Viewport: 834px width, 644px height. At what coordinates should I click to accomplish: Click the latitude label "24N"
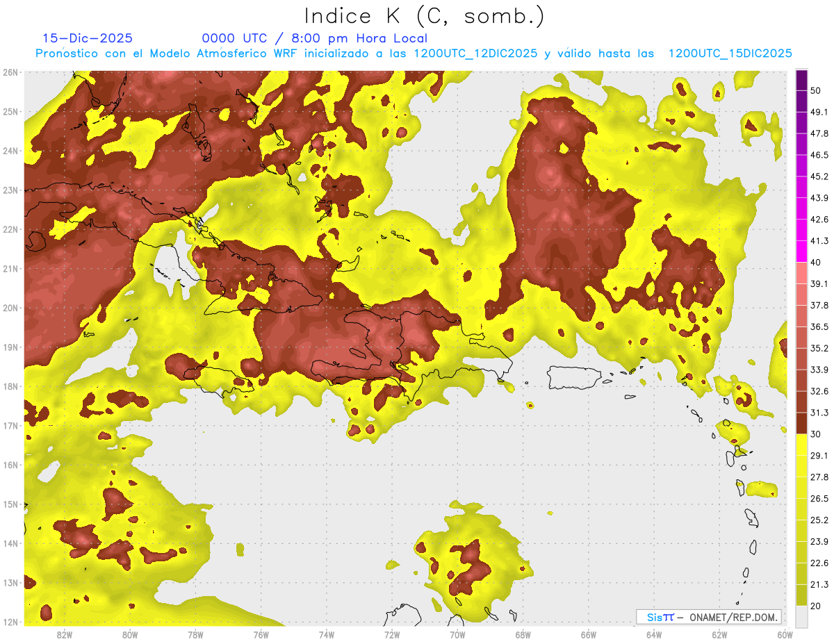pos(10,151)
